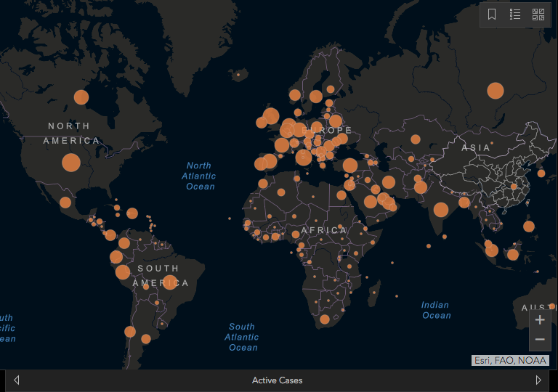Viewport: 558px width, 392px height.
Task: Open the basemap gallery grid icon
Action: (538, 15)
